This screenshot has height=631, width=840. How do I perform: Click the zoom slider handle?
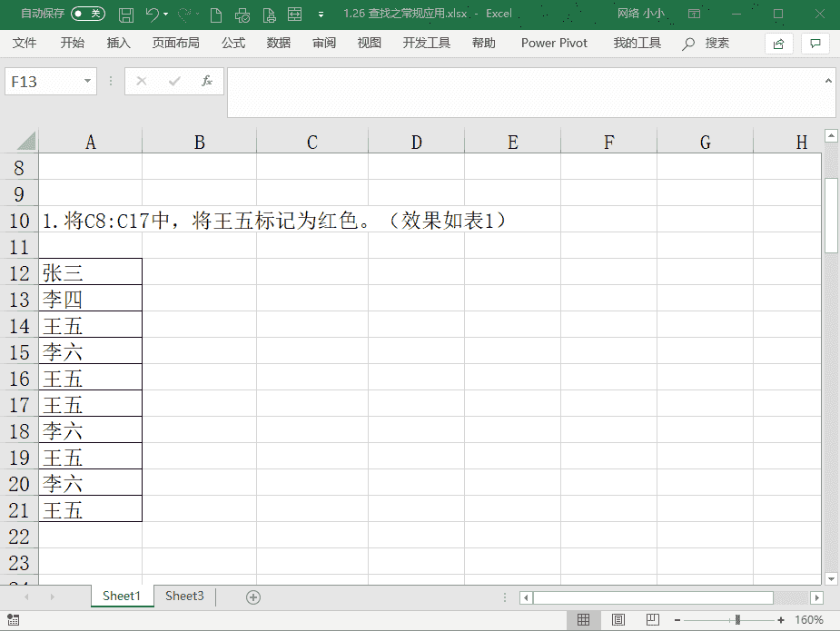point(737,620)
